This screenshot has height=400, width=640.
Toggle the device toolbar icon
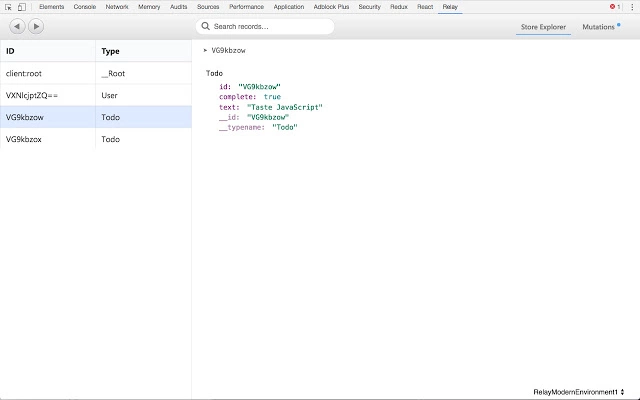click(22, 7)
